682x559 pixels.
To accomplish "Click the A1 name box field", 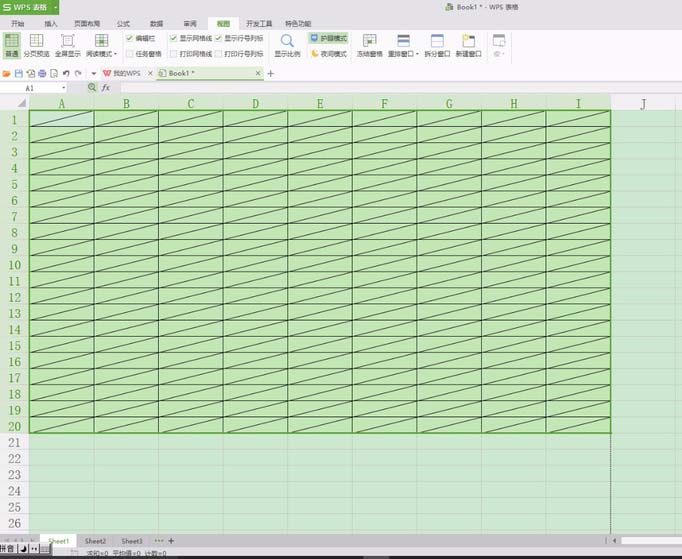I will (x=40, y=88).
